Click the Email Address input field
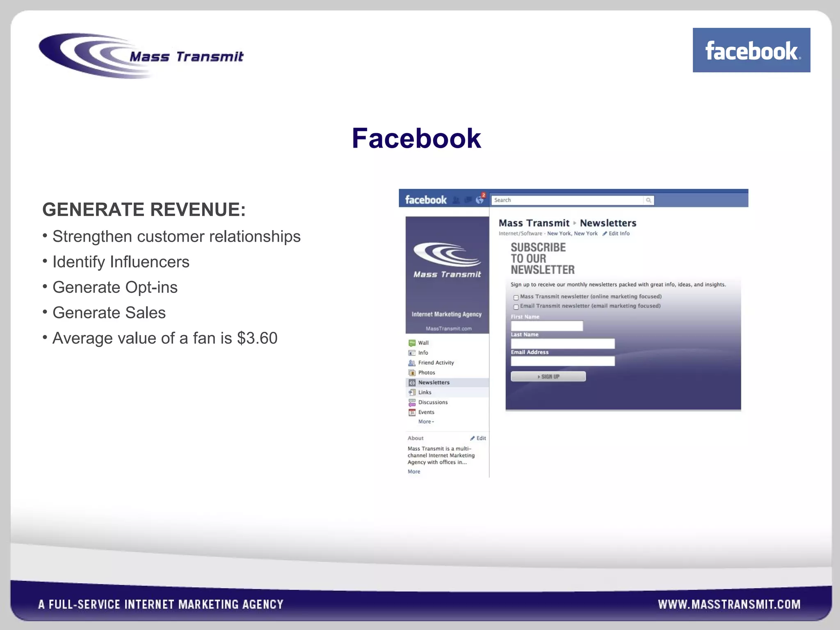This screenshot has height=630, width=840. click(x=563, y=361)
